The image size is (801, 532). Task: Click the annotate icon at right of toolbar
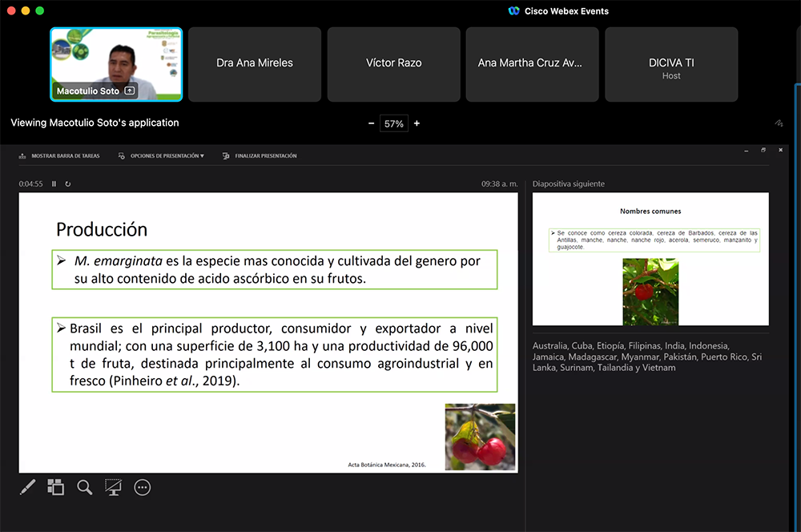(x=778, y=123)
